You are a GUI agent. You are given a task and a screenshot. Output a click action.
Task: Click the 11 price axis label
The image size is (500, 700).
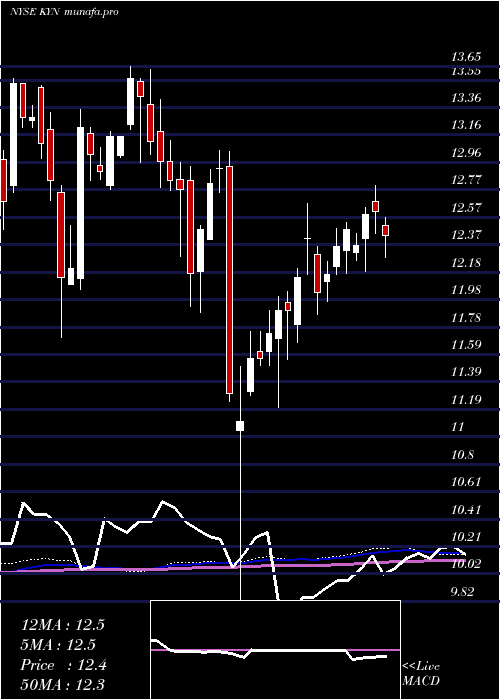point(458,427)
